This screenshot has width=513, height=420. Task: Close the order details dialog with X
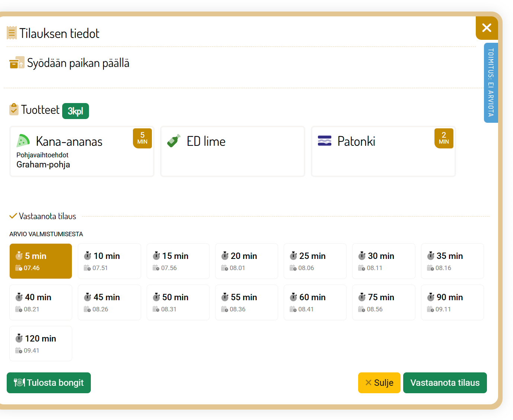coord(487,28)
